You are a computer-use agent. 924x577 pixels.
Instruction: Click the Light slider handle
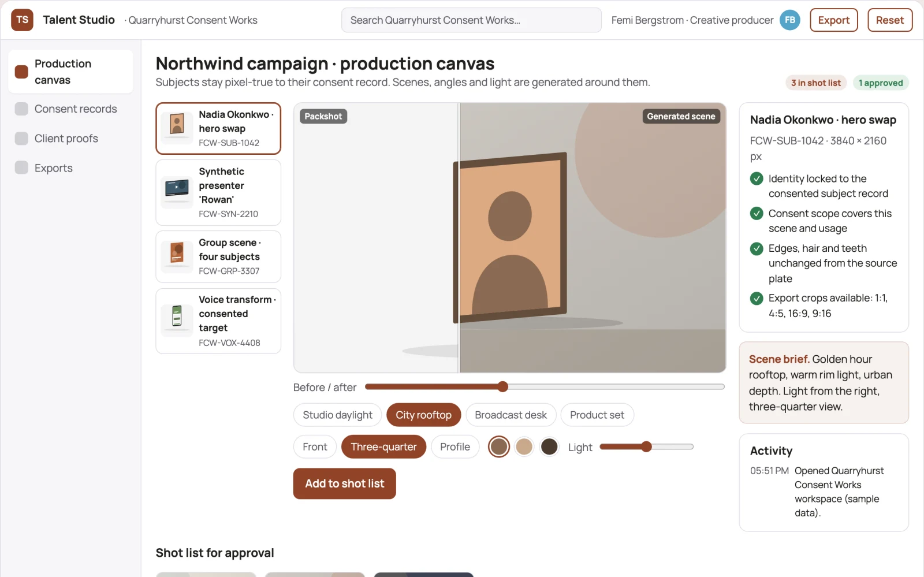[x=646, y=446]
